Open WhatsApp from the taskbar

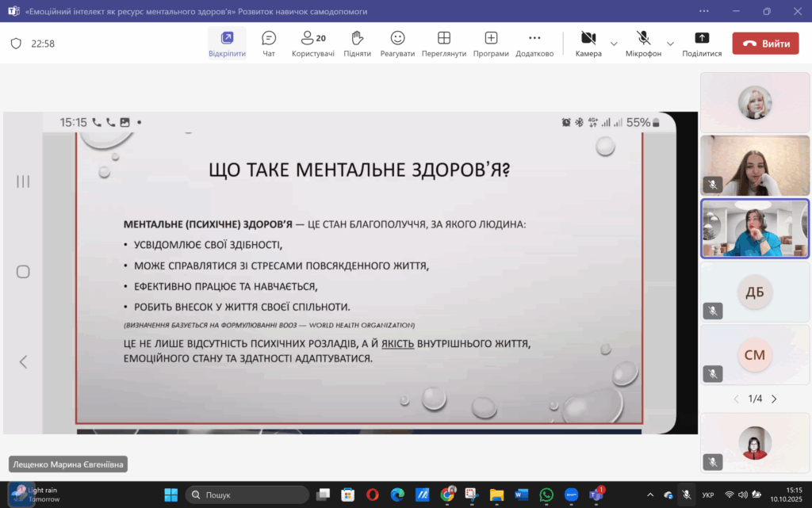coord(546,495)
